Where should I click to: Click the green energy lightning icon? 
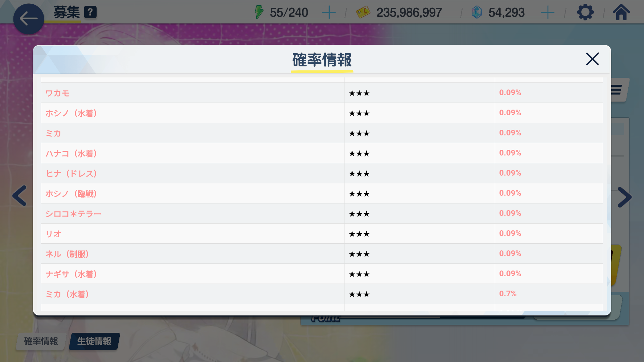point(259,12)
